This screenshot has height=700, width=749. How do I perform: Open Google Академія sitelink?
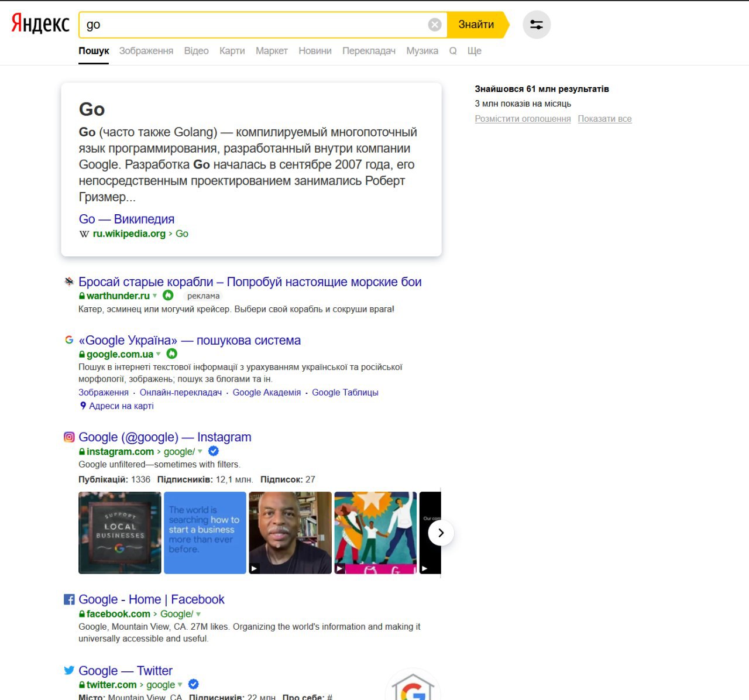pyautogui.click(x=267, y=392)
